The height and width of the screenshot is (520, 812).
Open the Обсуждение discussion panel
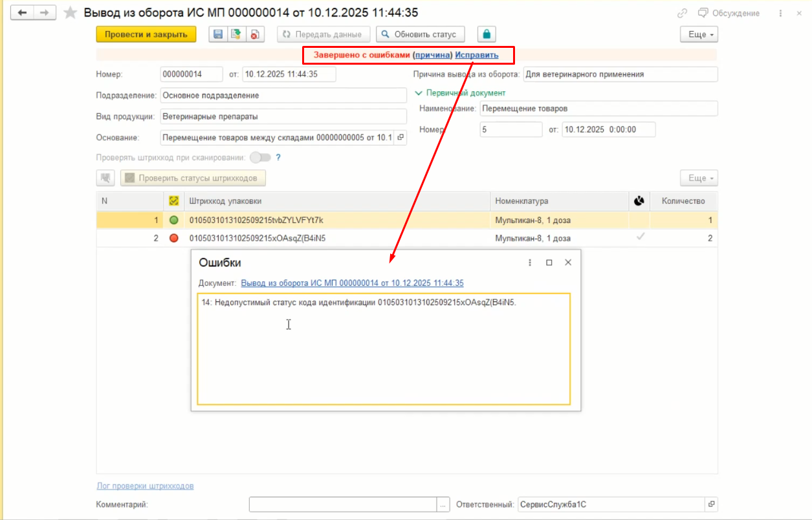click(x=729, y=13)
